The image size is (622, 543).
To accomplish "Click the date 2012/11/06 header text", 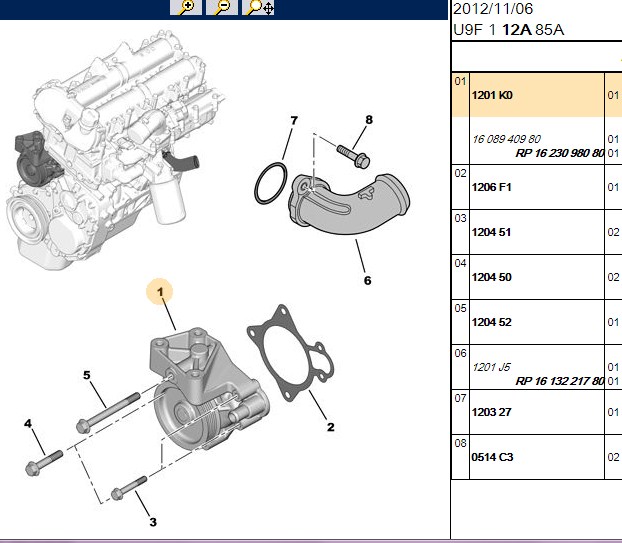I will (493, 9).
